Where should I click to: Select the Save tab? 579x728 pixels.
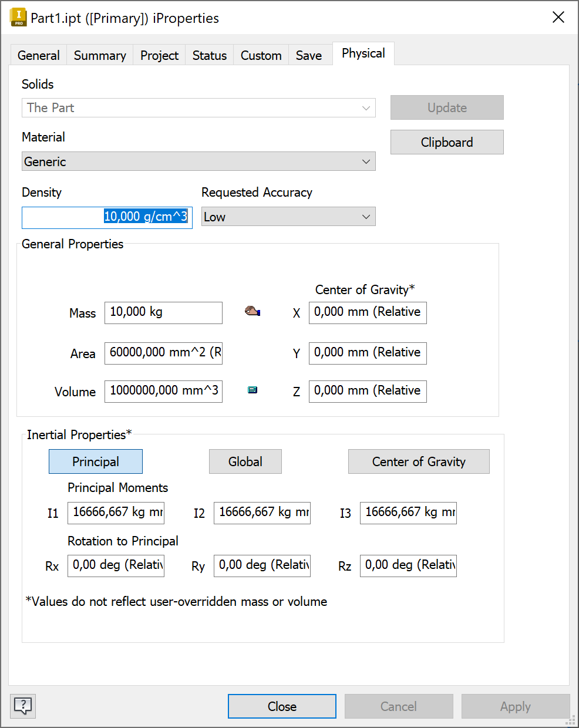pyautogui.click(x=309, y=55)
